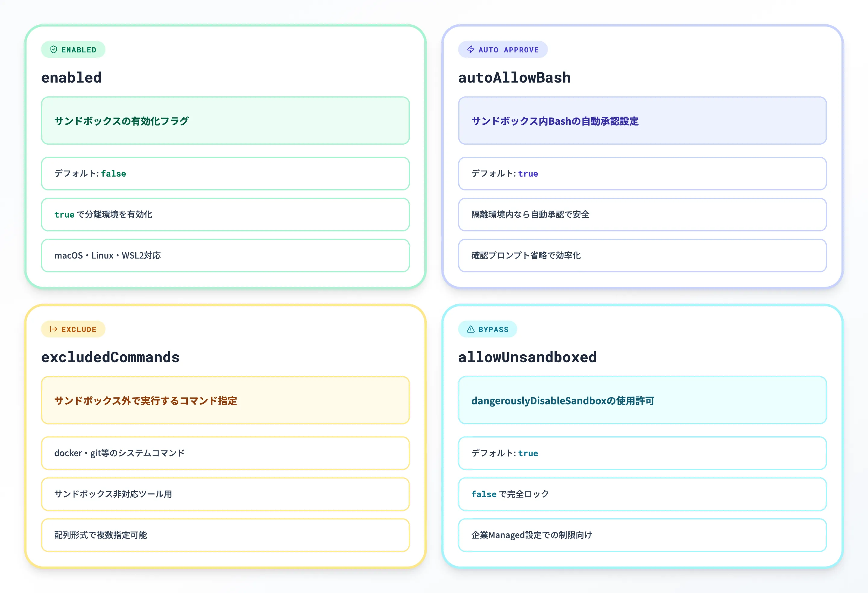Click the EXCLUDE badge label
Viewport: 868px width, 593px height.
79,329
